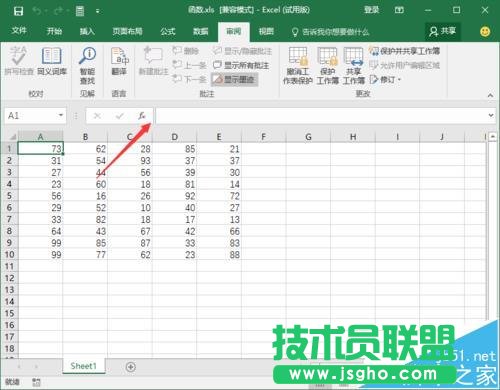500x390 pixels.
Task: Expand the formula bar with the arrow
Action: pos(491,115)
